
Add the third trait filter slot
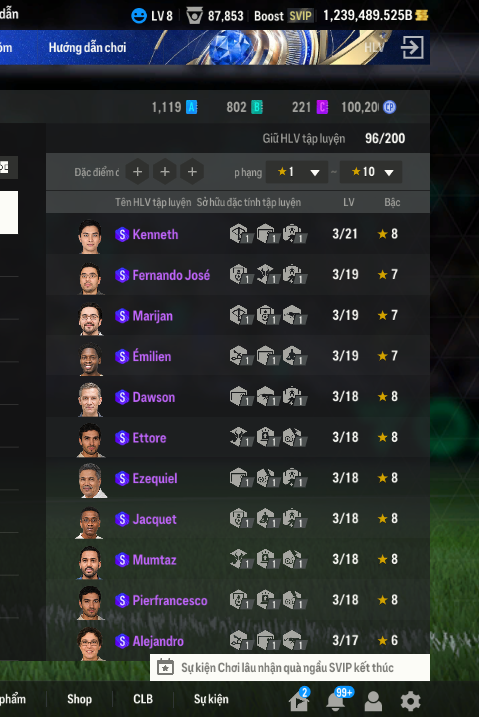[192, 172]
